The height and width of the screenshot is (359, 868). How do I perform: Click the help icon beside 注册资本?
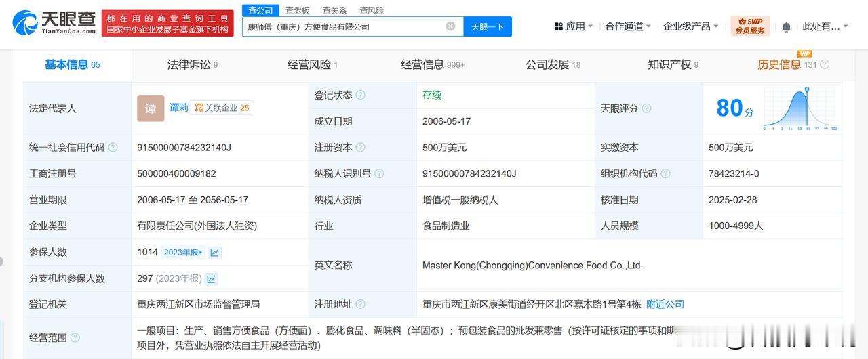click(360, 148)
